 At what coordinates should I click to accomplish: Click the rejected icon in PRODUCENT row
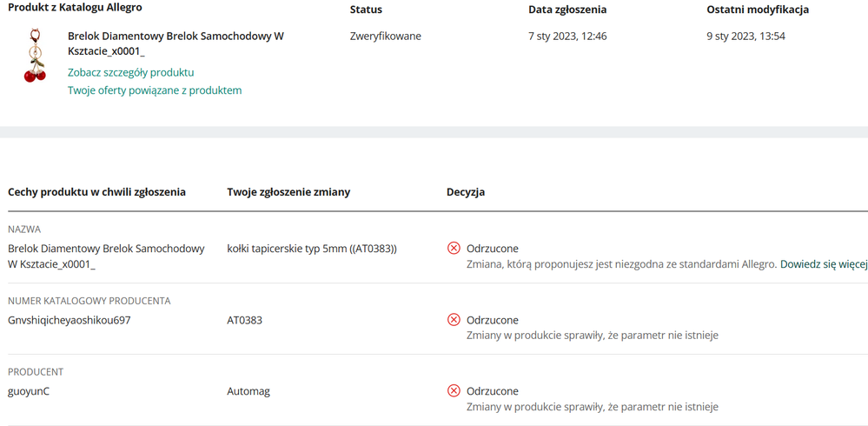(454, 391)
